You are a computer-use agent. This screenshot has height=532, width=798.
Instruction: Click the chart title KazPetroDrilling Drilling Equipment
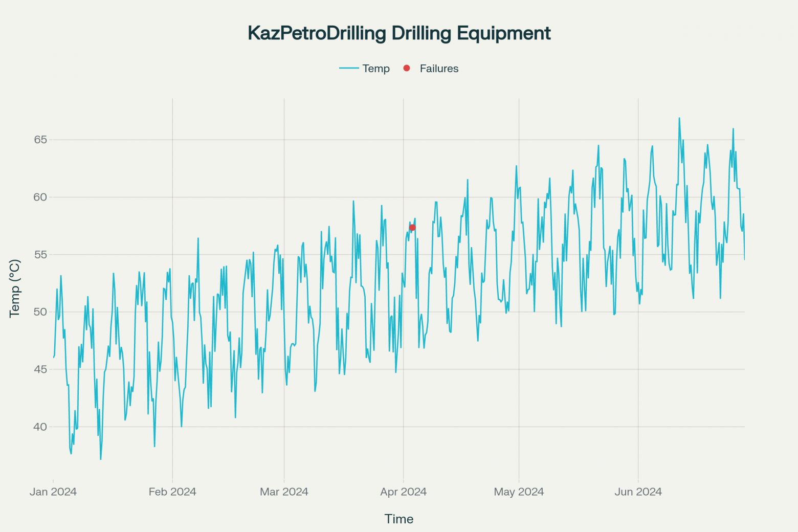(399, 33)
